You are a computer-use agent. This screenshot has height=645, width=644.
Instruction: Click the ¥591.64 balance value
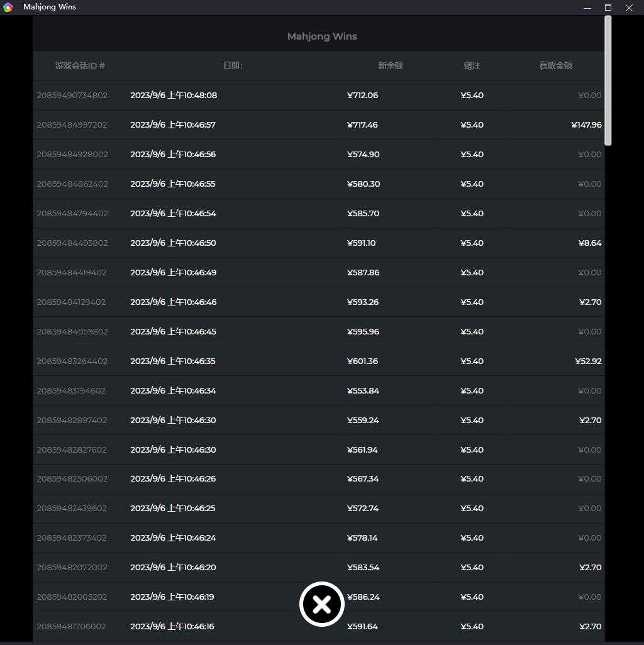[x=362, y=627]
